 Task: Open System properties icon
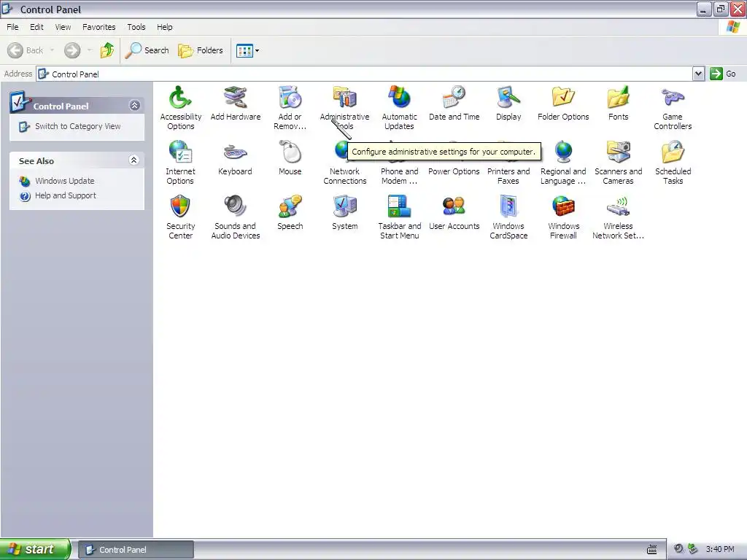344,212
